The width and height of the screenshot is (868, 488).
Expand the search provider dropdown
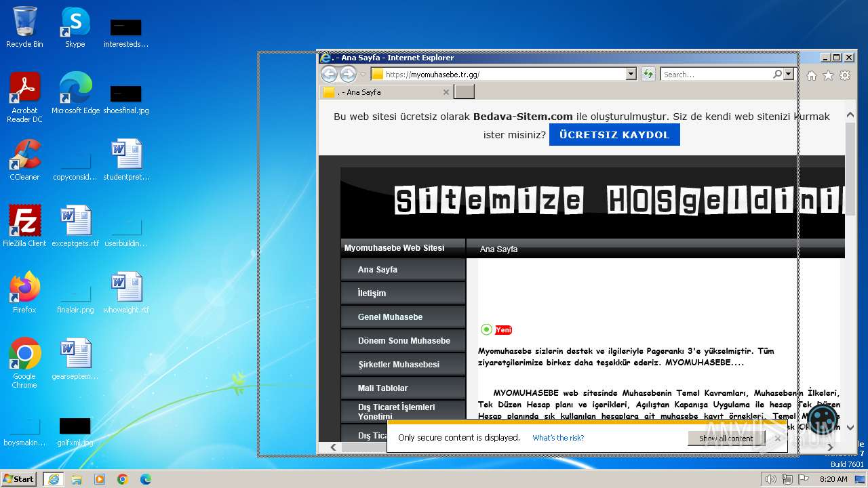tap(788, 74)
